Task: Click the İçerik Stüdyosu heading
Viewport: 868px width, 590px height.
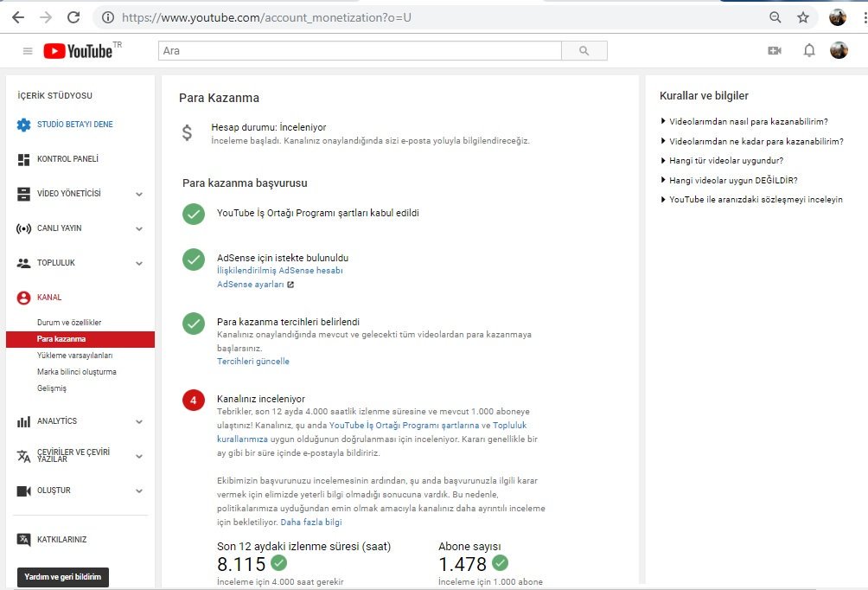Action: [54, 96]
